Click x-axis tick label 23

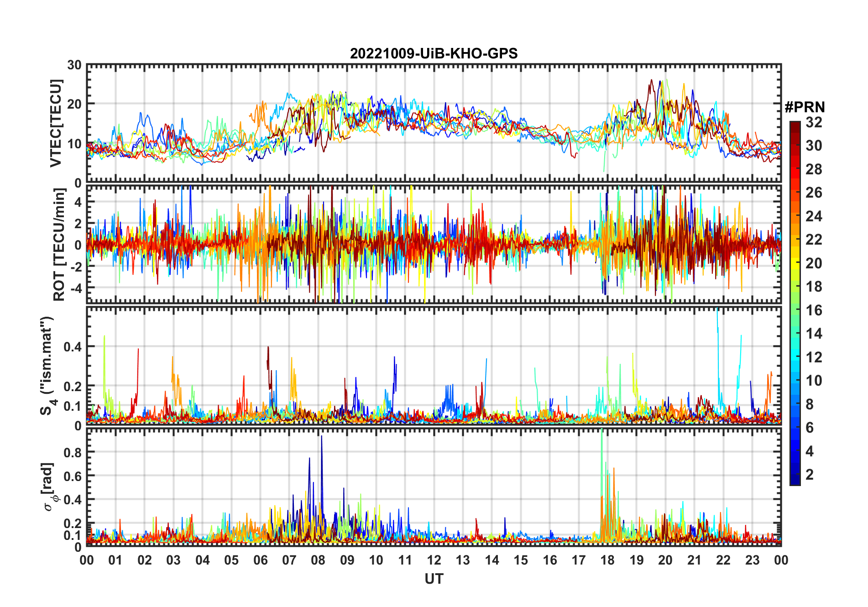pyautogui.click(x=752, y=560)
